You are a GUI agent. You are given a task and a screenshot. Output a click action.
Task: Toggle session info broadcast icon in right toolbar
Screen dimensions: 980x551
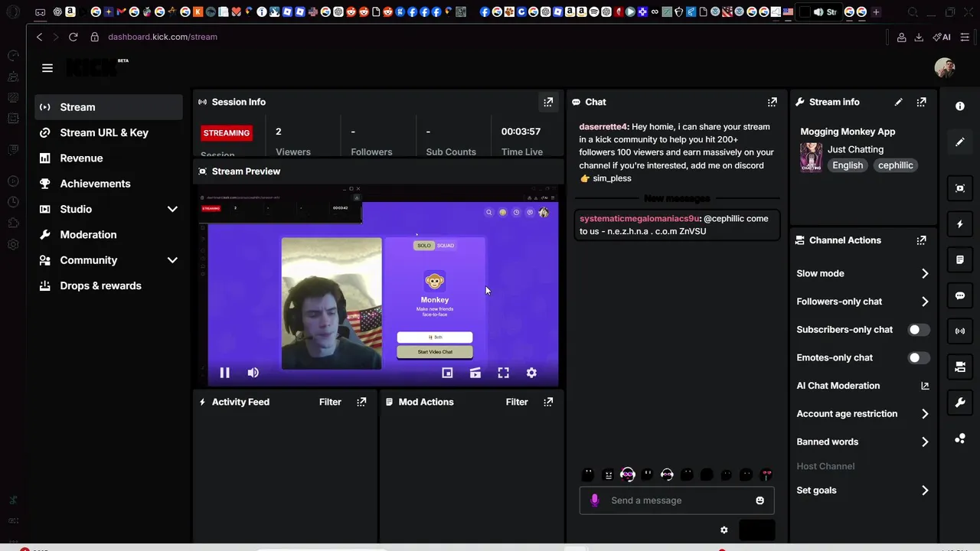960,331
